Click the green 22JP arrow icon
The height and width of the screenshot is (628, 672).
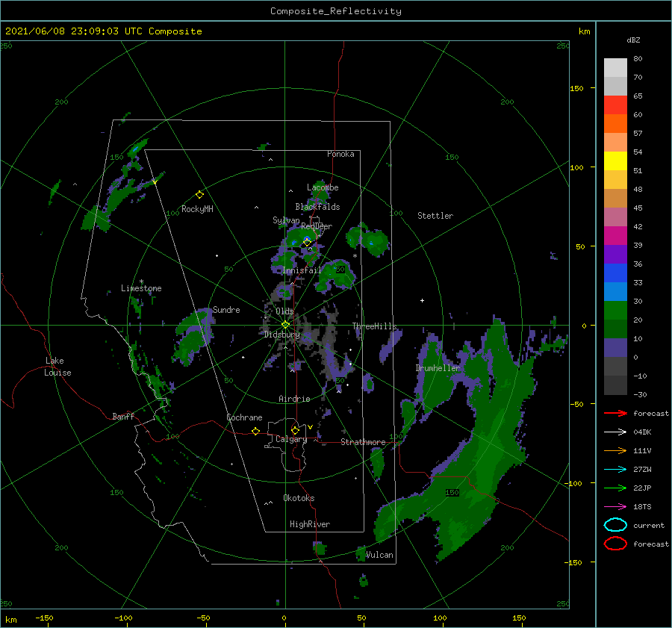pos(615,488)
